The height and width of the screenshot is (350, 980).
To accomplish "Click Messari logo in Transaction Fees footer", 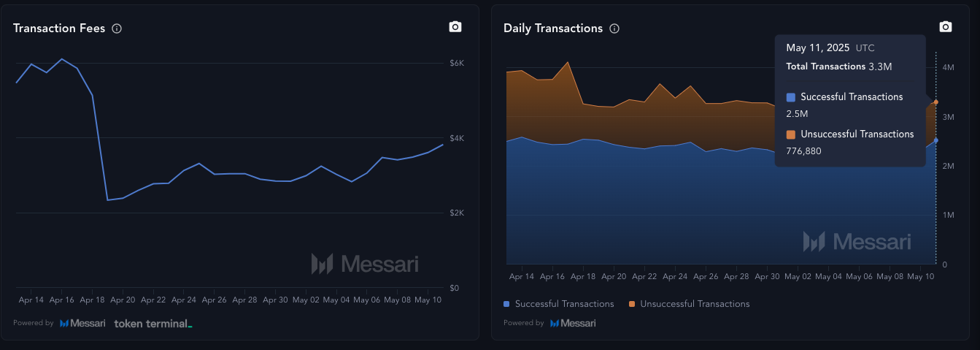I will click(82, 323).
